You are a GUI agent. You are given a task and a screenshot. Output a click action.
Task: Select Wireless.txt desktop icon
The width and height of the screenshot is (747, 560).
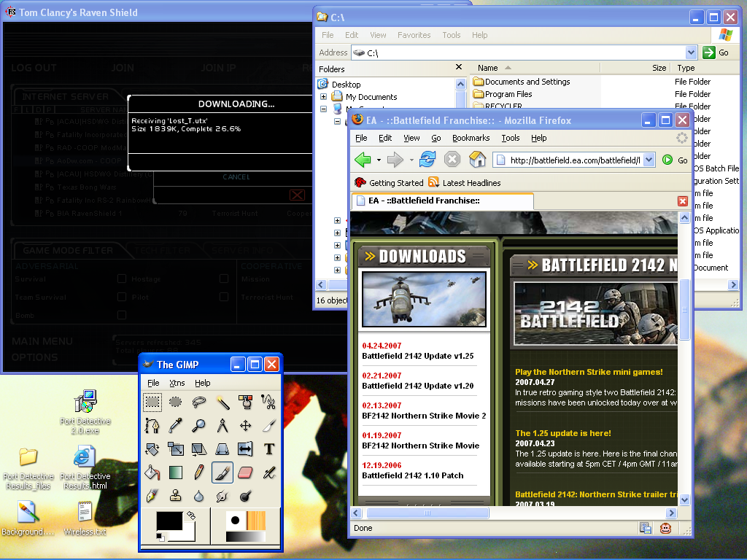[x=85, y=518]
